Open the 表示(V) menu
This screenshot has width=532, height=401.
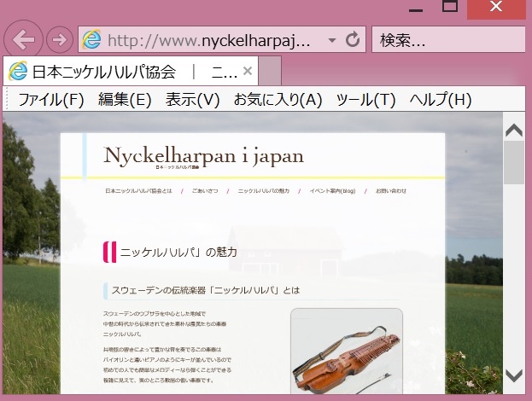[x=192, y=99]
